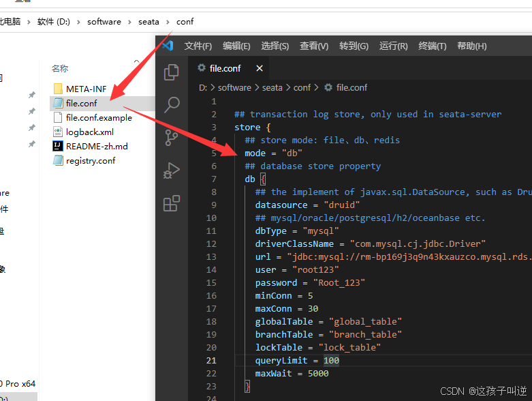Open the 转到(G) menu

coord(354,46)
